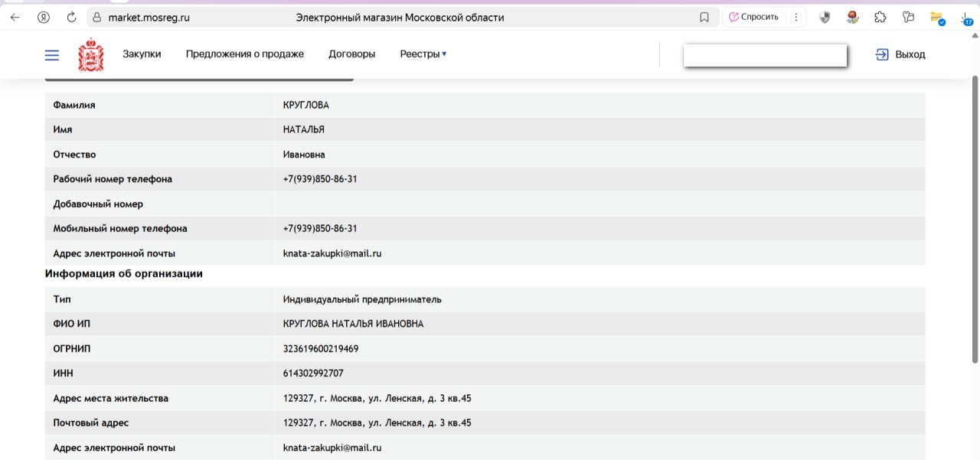Click the Спросить assistant button
980x460 pixels.
tap(753, 17)
